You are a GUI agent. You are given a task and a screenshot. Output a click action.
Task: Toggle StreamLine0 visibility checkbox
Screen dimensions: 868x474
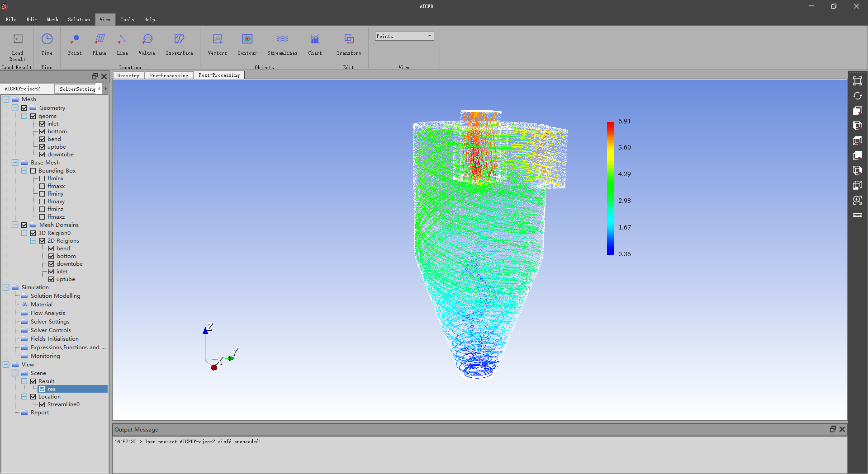42,404
